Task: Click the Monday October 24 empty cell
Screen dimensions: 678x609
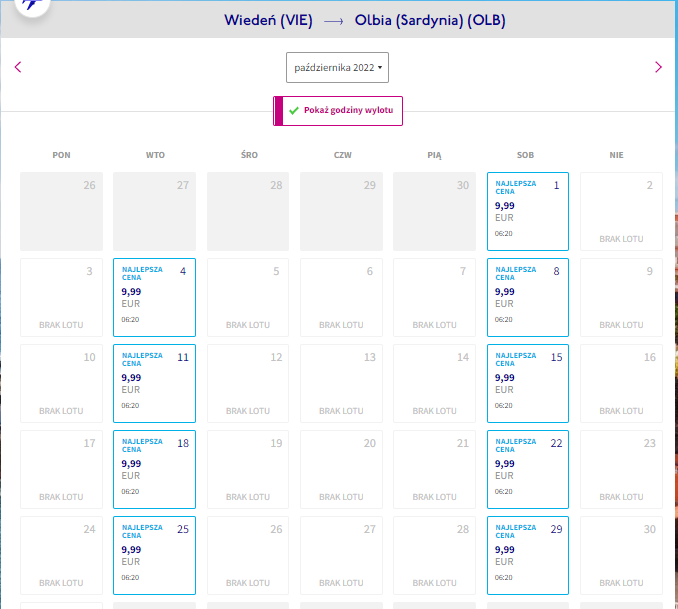Action: pos(61,556)
